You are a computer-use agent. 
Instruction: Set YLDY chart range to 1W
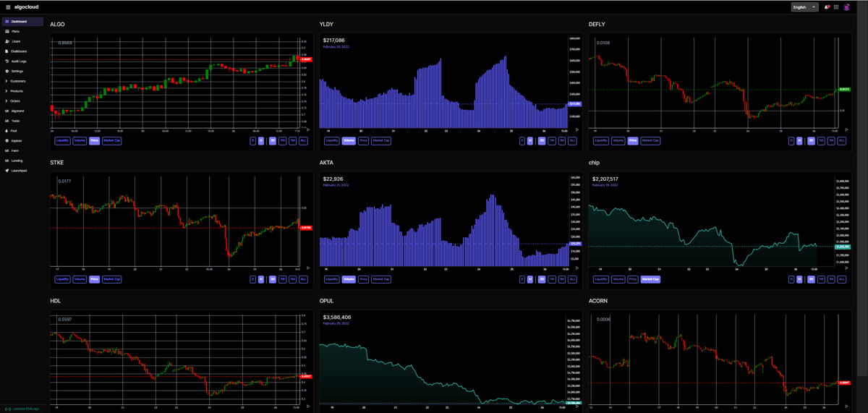tap(551, 141)
